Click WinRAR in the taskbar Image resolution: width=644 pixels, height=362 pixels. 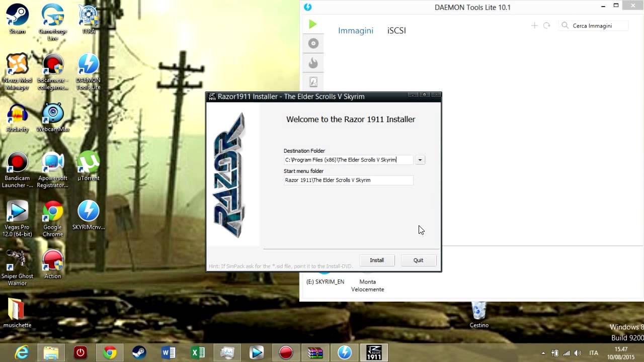coord(315,352)
